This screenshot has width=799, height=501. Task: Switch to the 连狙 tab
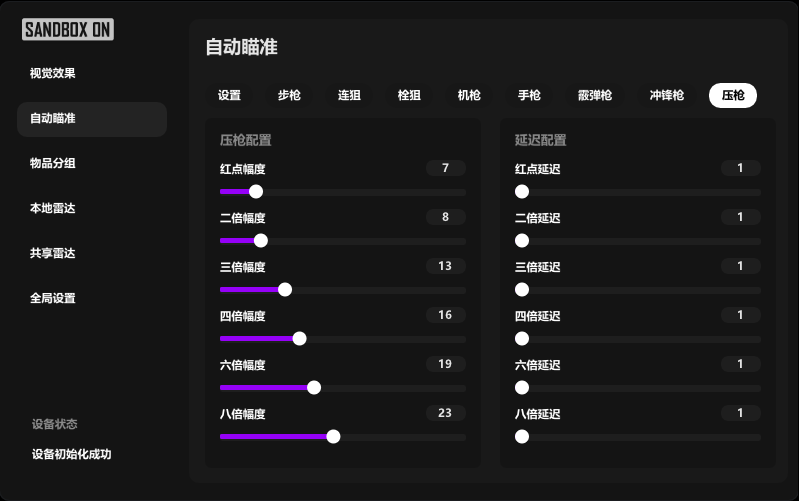coord(349,95)
